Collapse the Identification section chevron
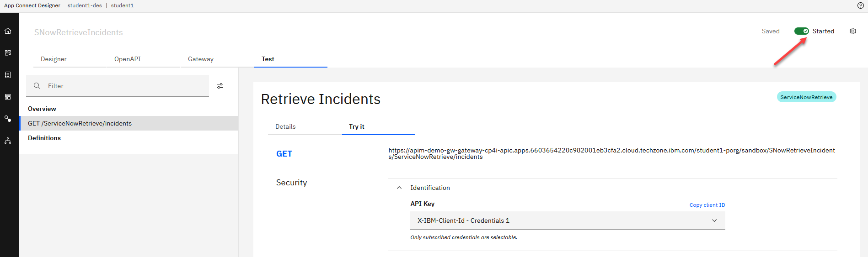The height and width of the screenshot is (257, 868). pyautogui.click(x=399, y=188)
